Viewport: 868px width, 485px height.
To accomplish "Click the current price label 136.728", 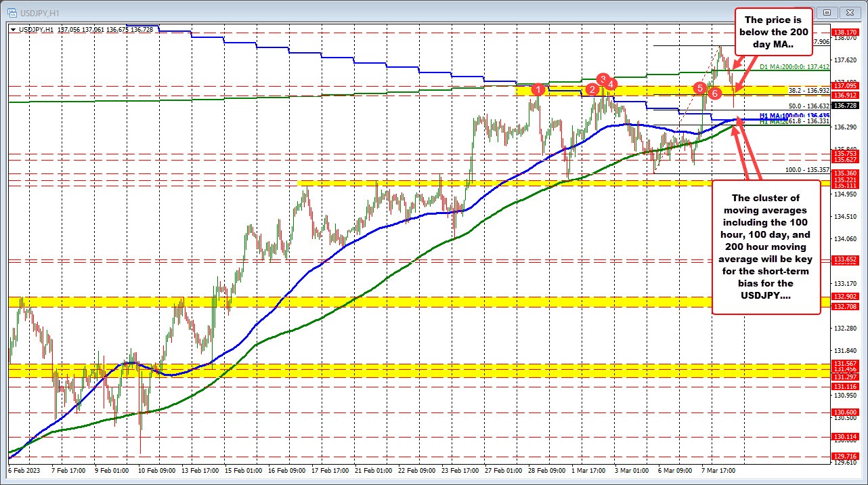I will point(844,106).
